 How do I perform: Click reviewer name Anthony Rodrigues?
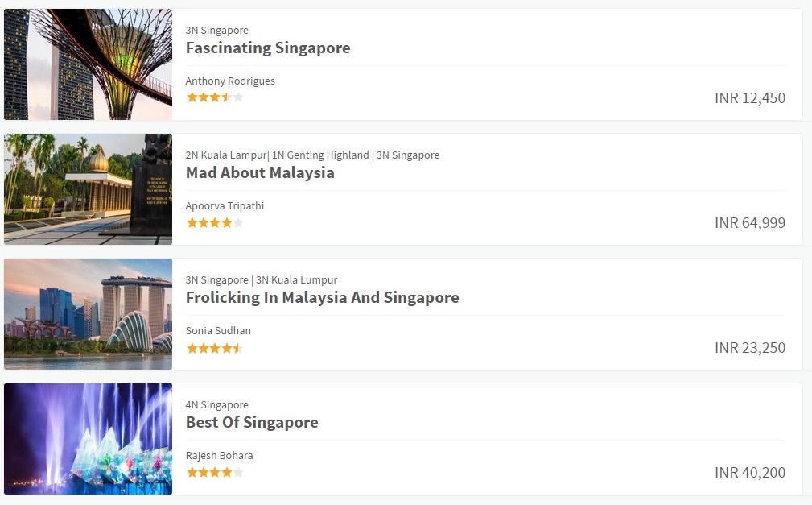click(230, 81)
